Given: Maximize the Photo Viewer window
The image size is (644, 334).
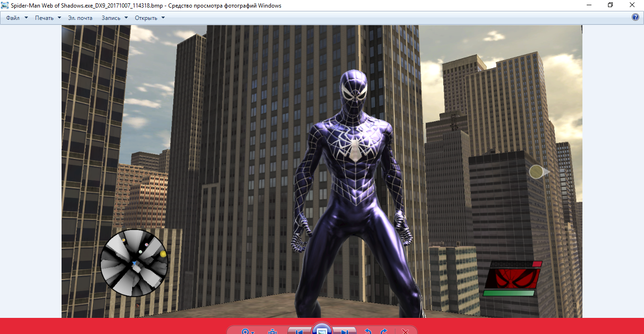Looking at the screenshot, I should click(x=610, y=5).
